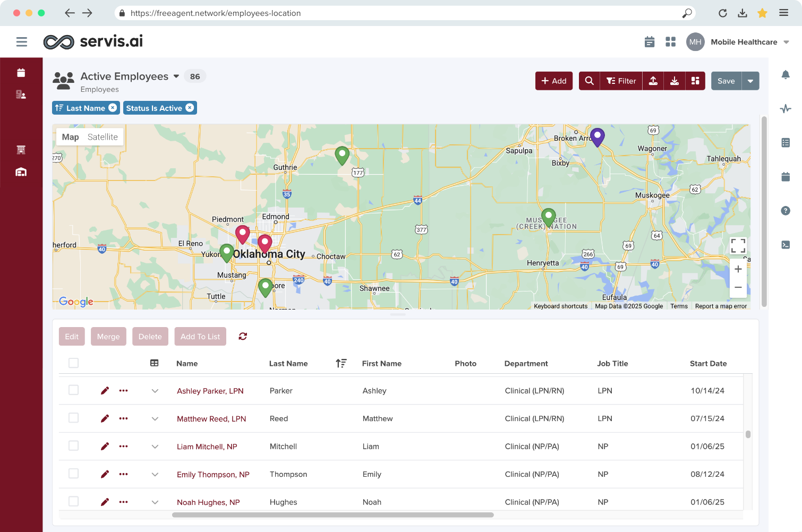Click the horizontal table scrollbar
Image resolution: width=802 pixels, height=532 pixels.
[333, 514]
